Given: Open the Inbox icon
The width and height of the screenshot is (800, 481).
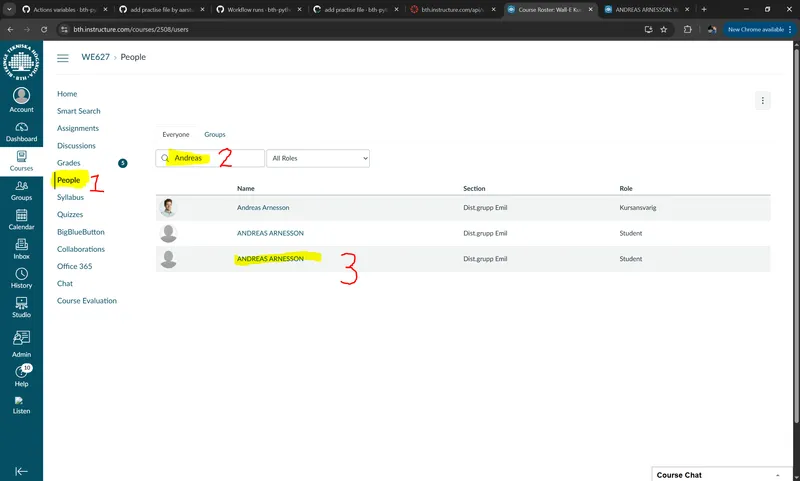Looking at the screenshot, I should point(21,246).
